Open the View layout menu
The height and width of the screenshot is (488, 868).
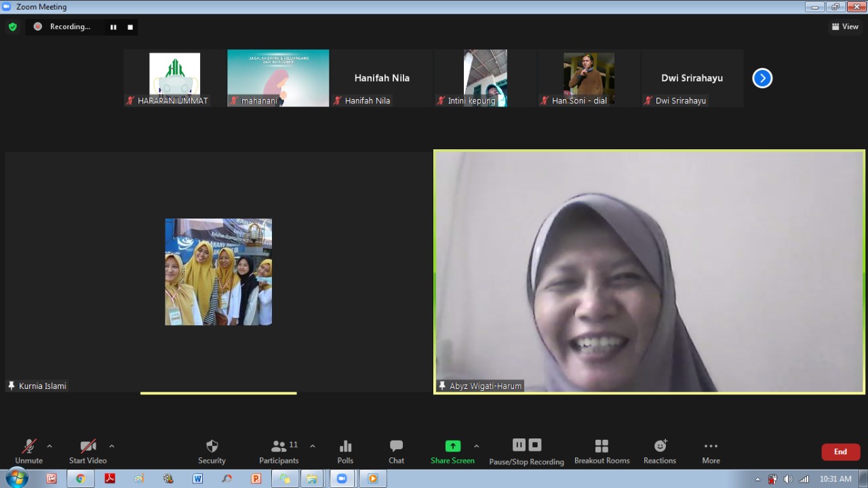(845, 27)
